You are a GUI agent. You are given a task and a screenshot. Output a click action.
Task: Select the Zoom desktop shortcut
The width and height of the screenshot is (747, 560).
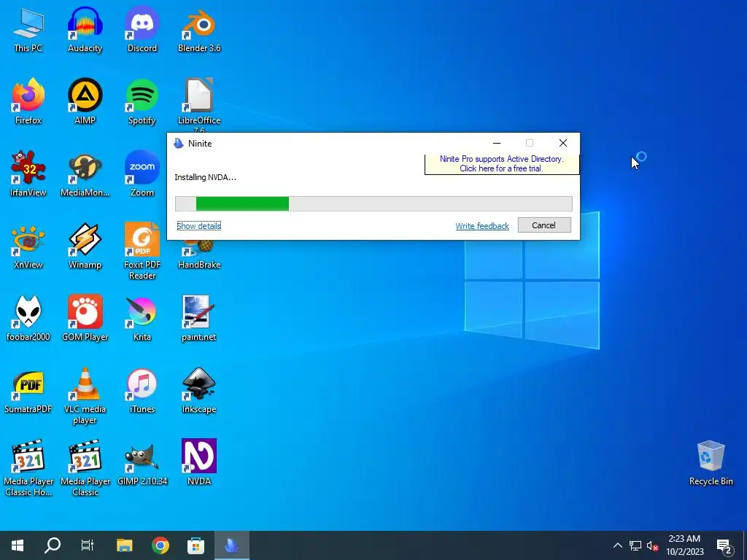[142, 174]
